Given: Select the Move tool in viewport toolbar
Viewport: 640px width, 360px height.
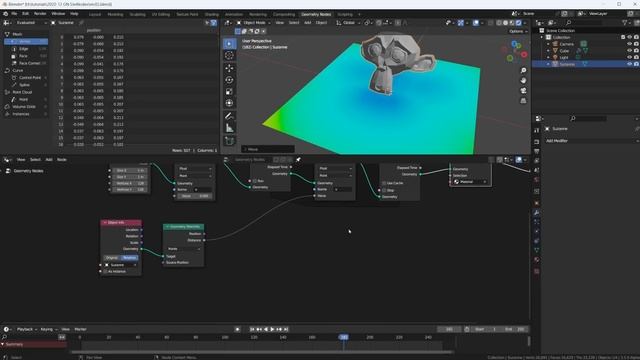Looking at the screenshot, I should [x=229, y=68].
